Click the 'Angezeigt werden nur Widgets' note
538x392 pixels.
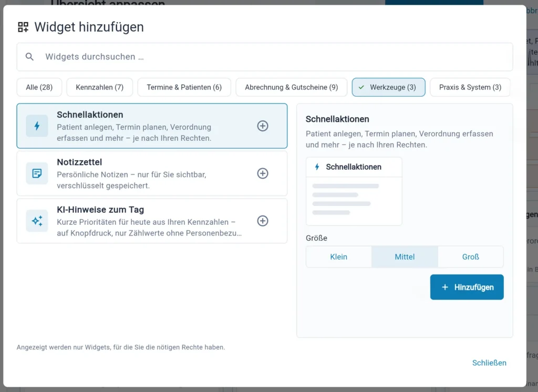[x=121, y=347]
